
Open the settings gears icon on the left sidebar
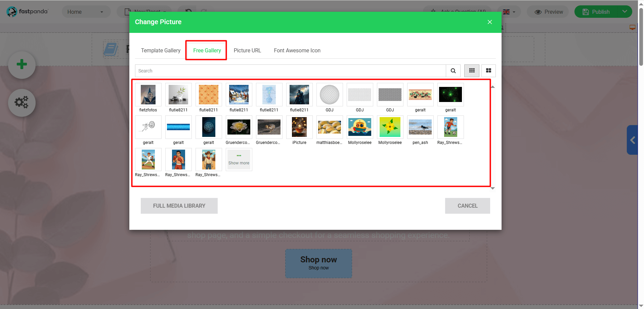[x=22, y=103]
